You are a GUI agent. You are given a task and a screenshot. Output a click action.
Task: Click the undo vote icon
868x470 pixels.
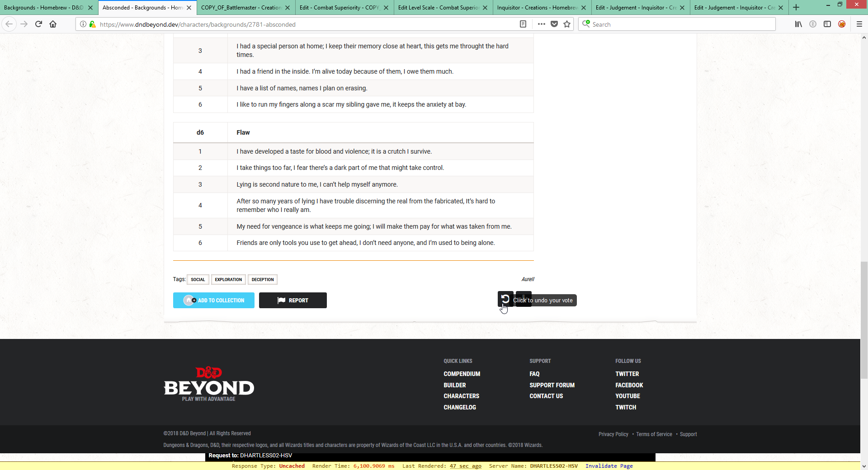tap(505, 299)
